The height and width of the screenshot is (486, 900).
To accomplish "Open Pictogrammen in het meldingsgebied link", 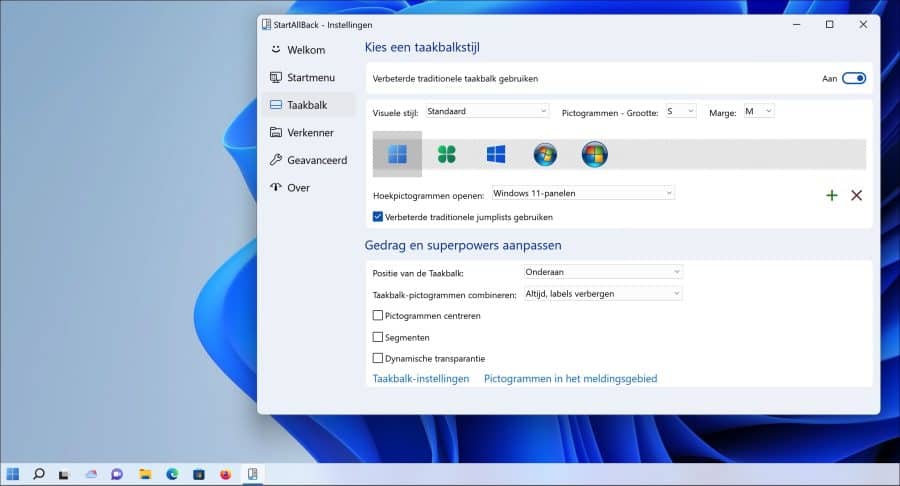I will click(571, 379).
